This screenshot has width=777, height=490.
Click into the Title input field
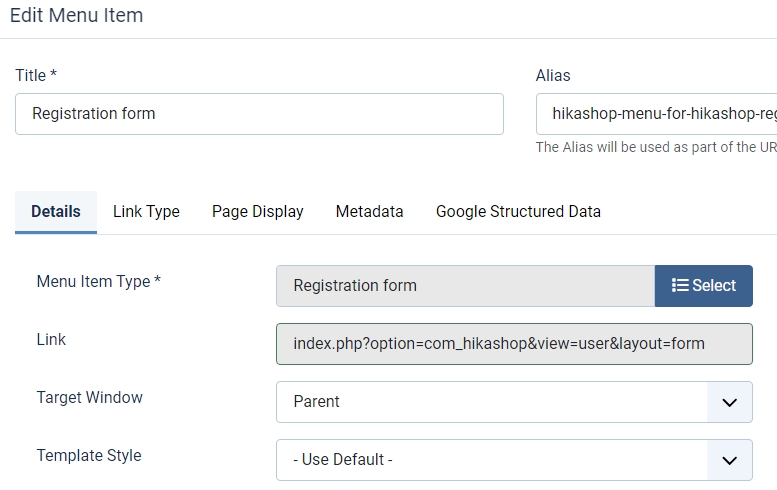click(x=259, y=114)
